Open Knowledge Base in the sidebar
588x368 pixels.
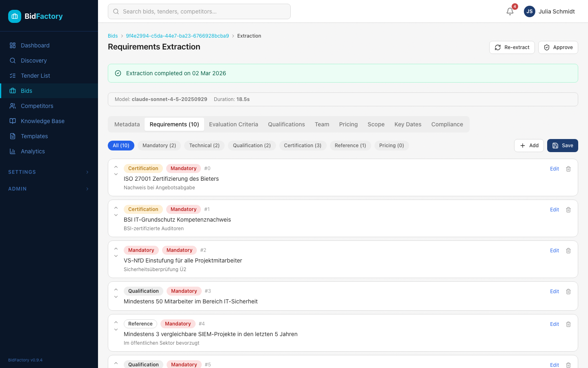[x=49, y=121]
